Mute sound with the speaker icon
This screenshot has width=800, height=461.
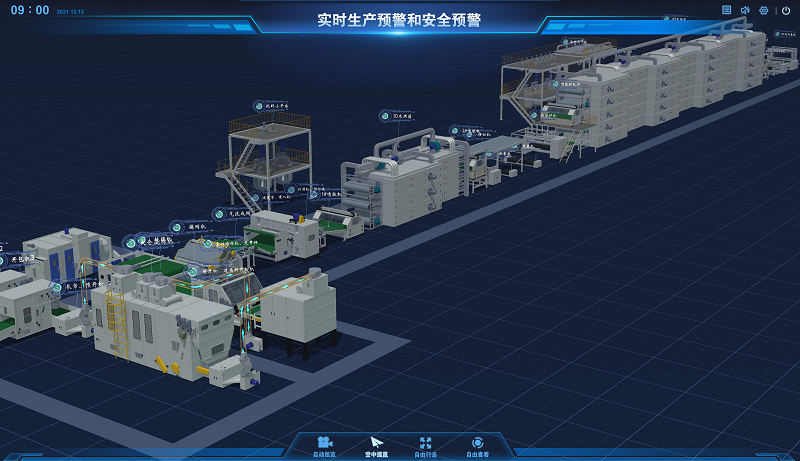pyautogui.click(x=745, y=10)
